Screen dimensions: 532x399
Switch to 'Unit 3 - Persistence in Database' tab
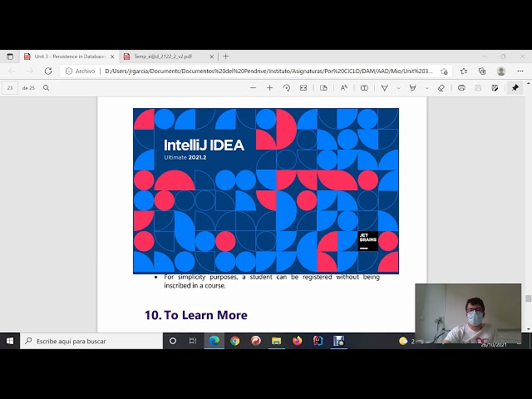70,57
